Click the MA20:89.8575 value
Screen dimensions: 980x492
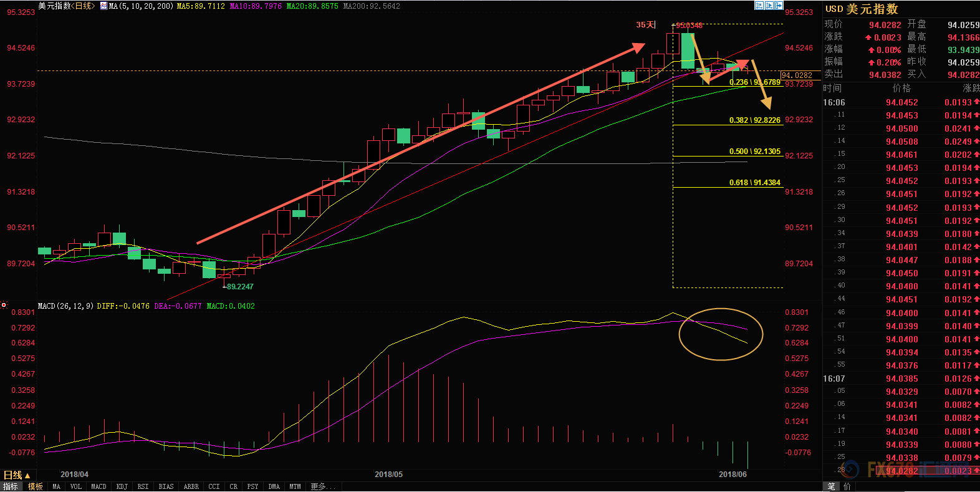[x=312, y=6]
